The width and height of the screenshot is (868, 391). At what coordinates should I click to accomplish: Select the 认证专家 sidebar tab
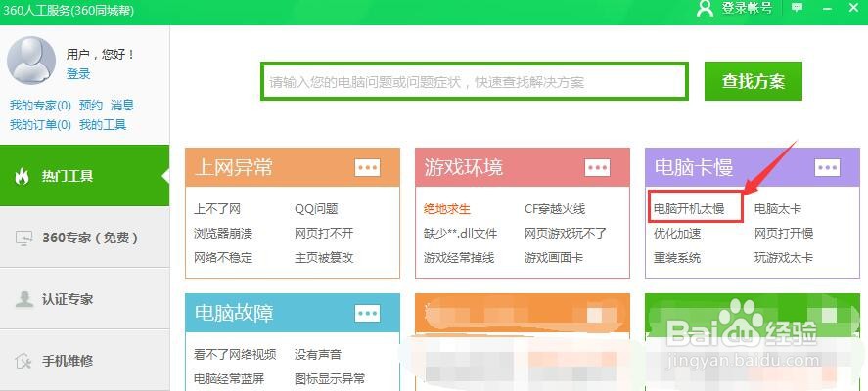click(85, 299)
